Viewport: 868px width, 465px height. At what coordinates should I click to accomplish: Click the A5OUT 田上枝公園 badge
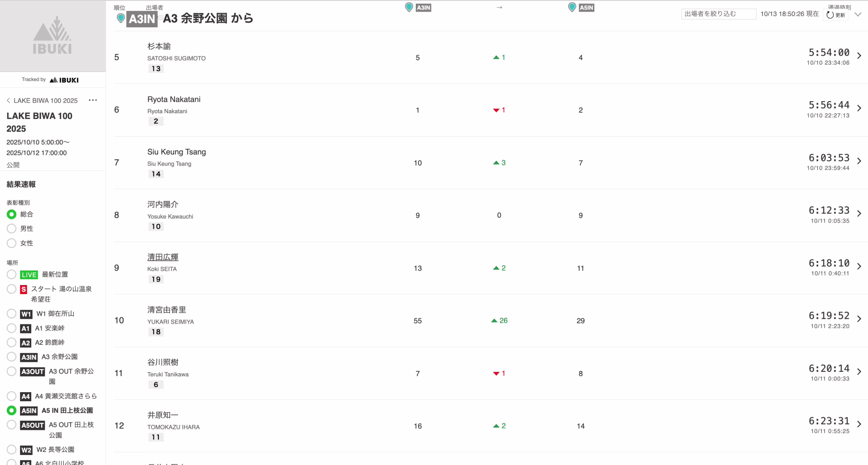pyautogui.click(x=33, y=425)
